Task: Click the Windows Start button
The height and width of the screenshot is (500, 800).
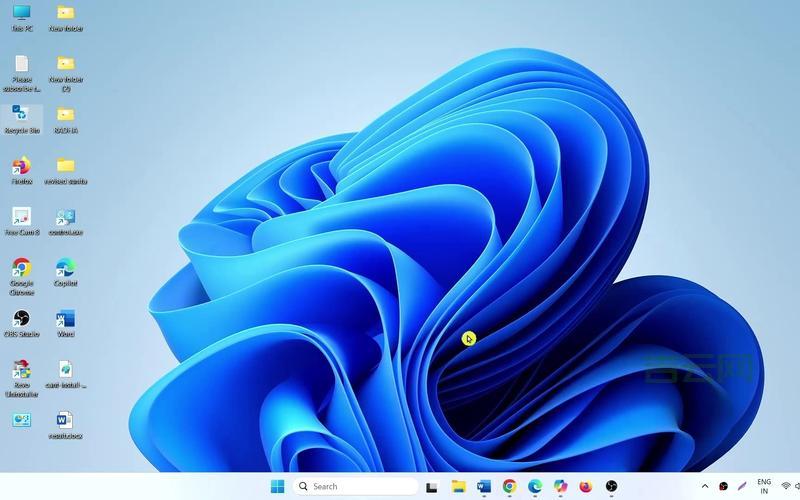Action: pos(277,487)
